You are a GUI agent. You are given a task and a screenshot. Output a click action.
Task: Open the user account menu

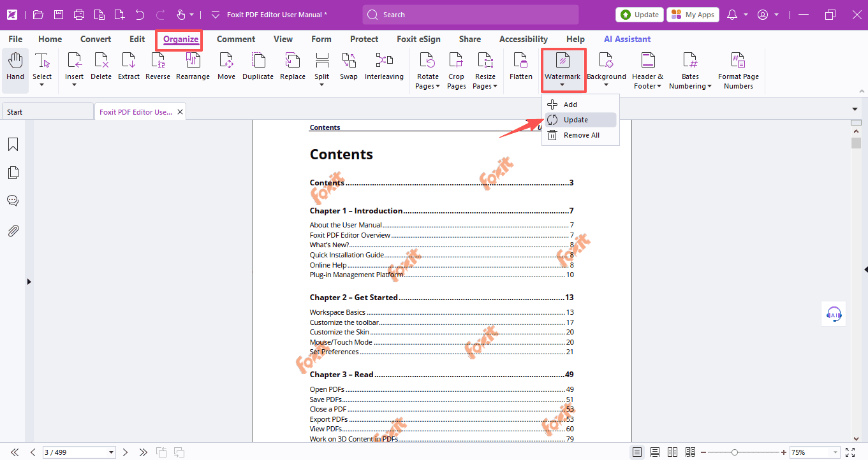[763, 15]
